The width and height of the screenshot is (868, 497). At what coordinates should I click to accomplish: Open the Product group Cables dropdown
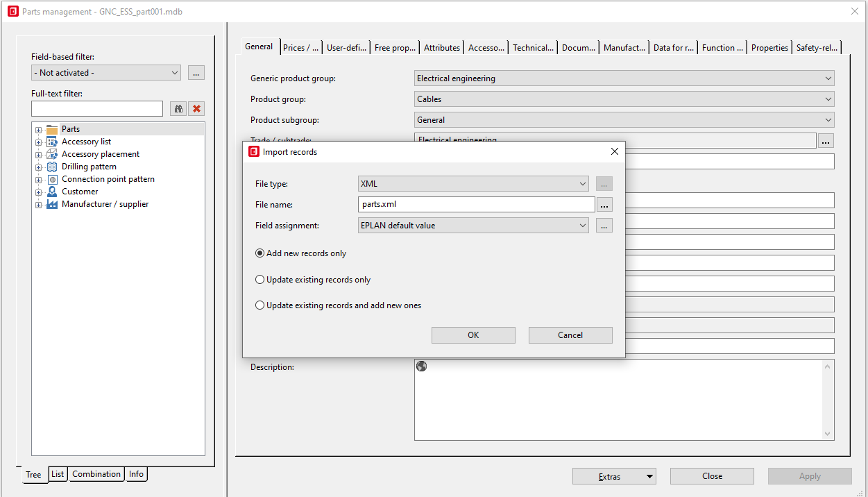tap(624, 99)
